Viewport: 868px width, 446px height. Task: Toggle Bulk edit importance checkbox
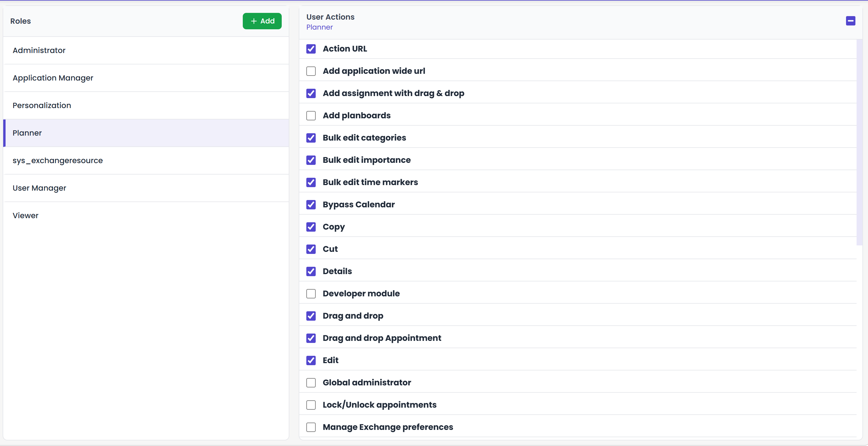pyautogui.click(x=311, y=160)
